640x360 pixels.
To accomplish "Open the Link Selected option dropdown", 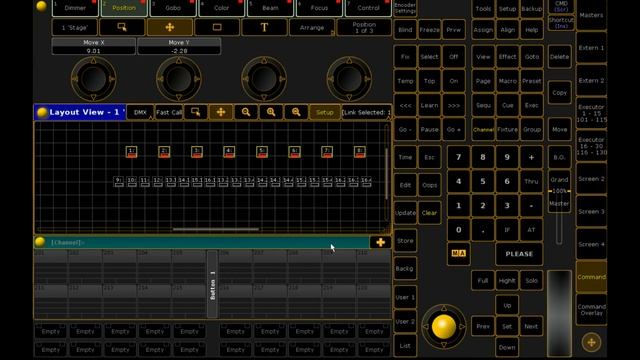I will (366, 112).
